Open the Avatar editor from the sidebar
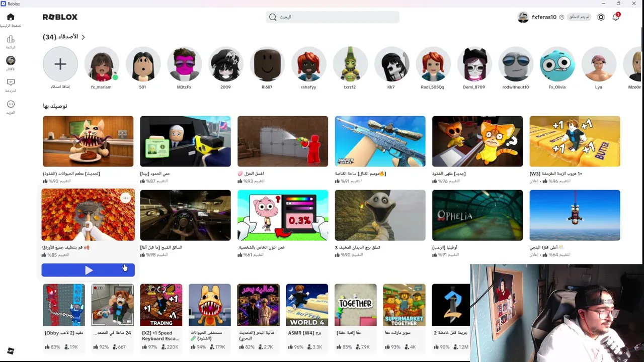Viewport: 644px width, 362px height. coord(11,60)
